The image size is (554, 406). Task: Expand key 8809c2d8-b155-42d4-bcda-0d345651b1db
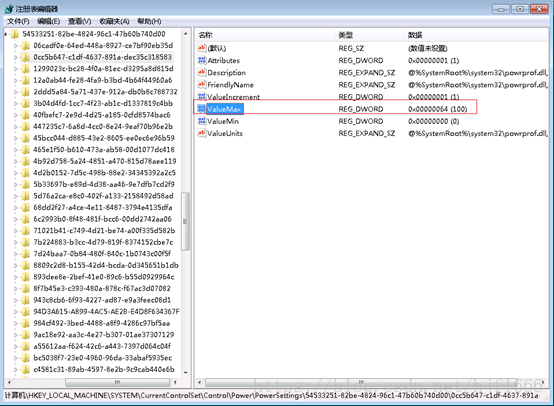(16, 265)
